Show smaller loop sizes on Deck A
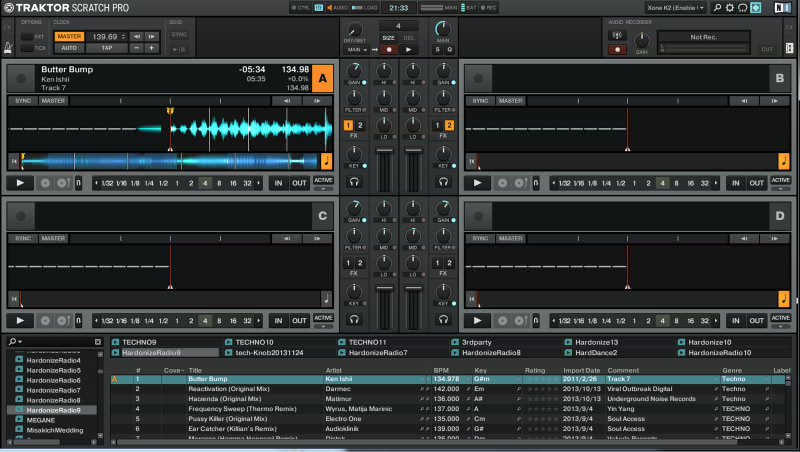 96,183
